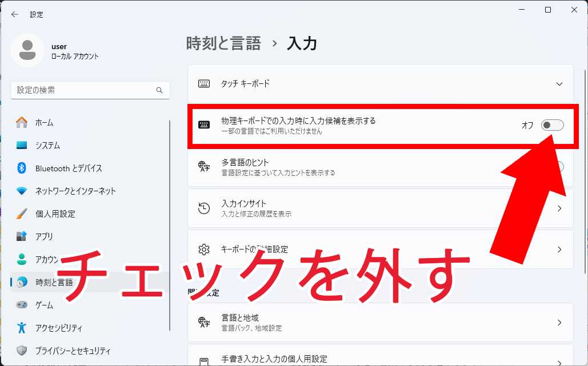Click the back arrow in title bar

pos(15,14)
